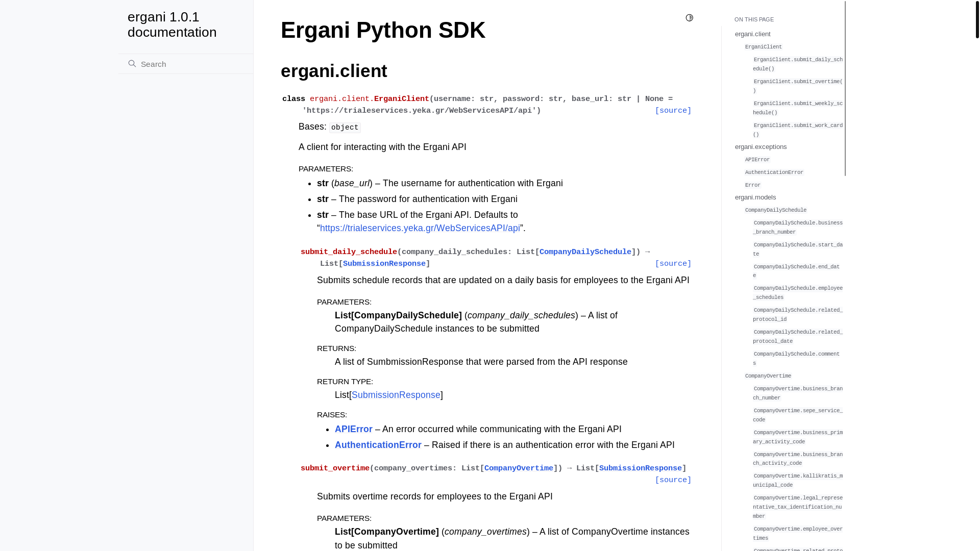Go to CompanyDailySchedule.start_date entry
Screen dimensions: 980x551
click(x=798, y=249)
